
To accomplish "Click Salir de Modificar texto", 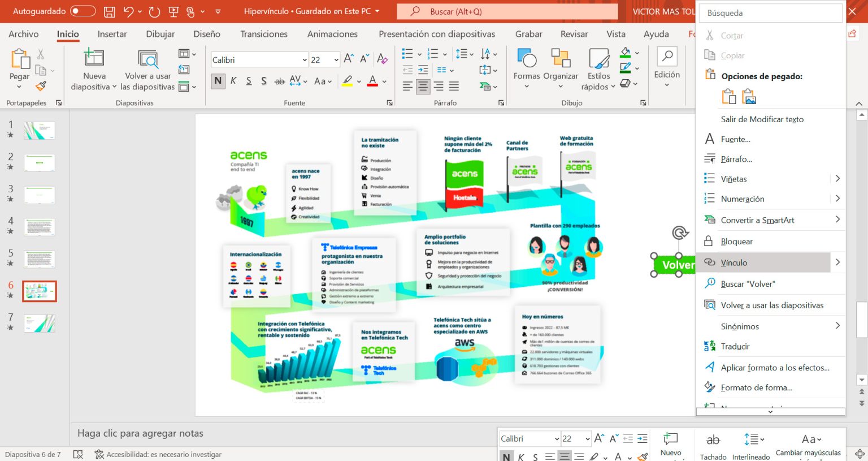I will [762, 119].
